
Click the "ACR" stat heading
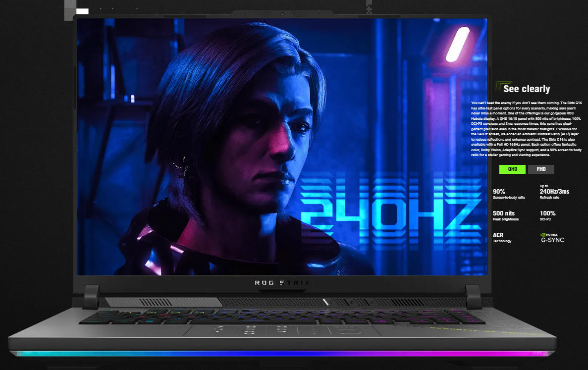498,235
